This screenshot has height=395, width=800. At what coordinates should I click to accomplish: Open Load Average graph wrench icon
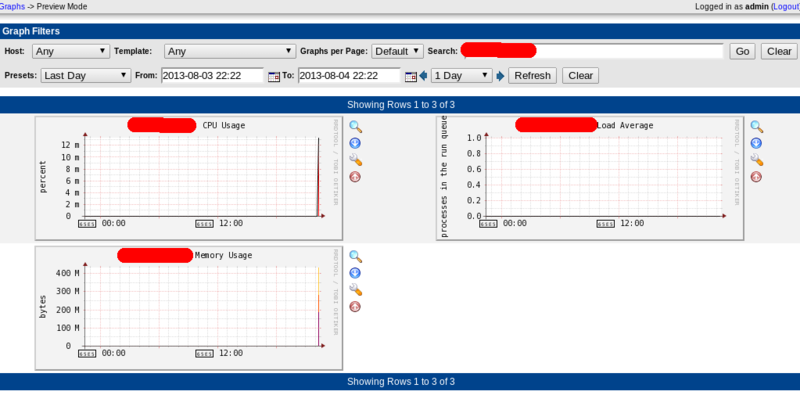click(757, 160)
